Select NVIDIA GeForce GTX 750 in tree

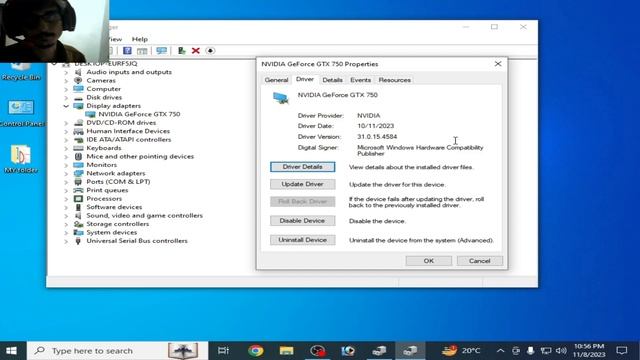[x=139, y=114]
